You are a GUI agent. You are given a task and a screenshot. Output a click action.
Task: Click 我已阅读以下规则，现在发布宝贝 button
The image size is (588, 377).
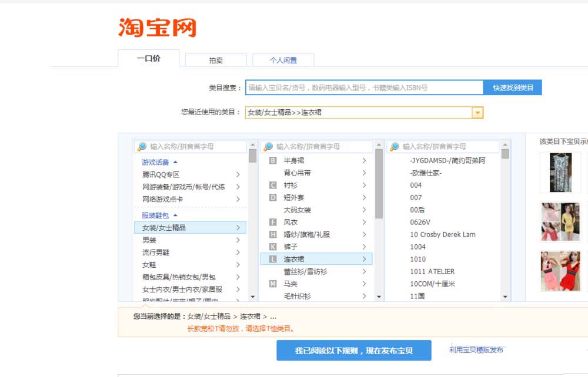pyautogui.click(x=353, y=351)
